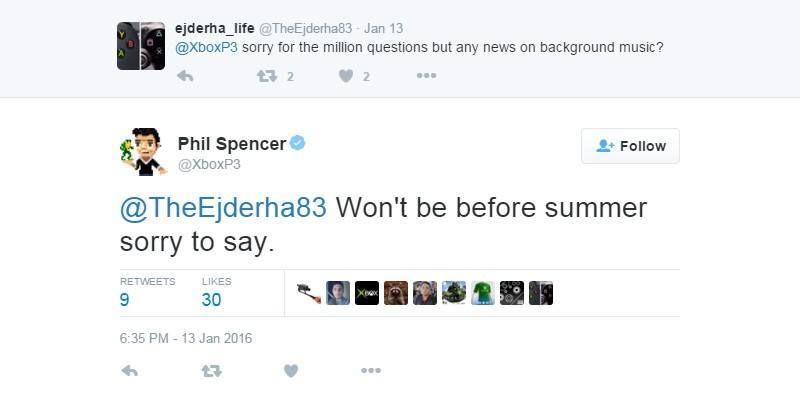Open Phil Spencer's profile avatar
Image resolution: width=800 pixels, height=420 pixels.
tap(142, 152)
